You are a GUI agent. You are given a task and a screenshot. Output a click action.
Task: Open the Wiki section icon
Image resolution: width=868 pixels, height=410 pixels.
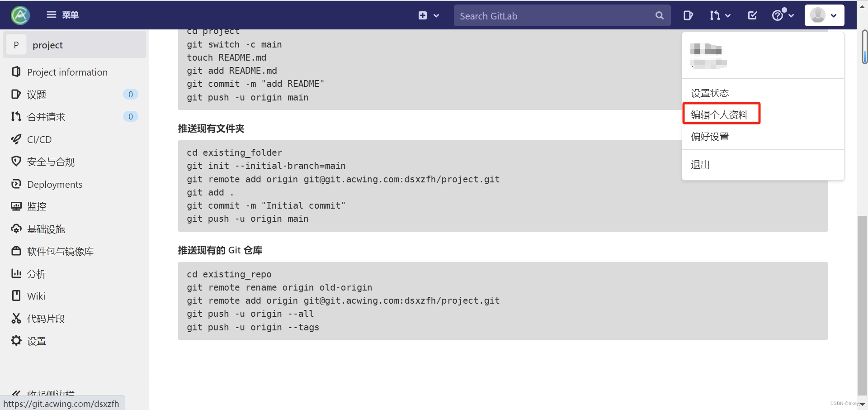(x=16, y=296)
